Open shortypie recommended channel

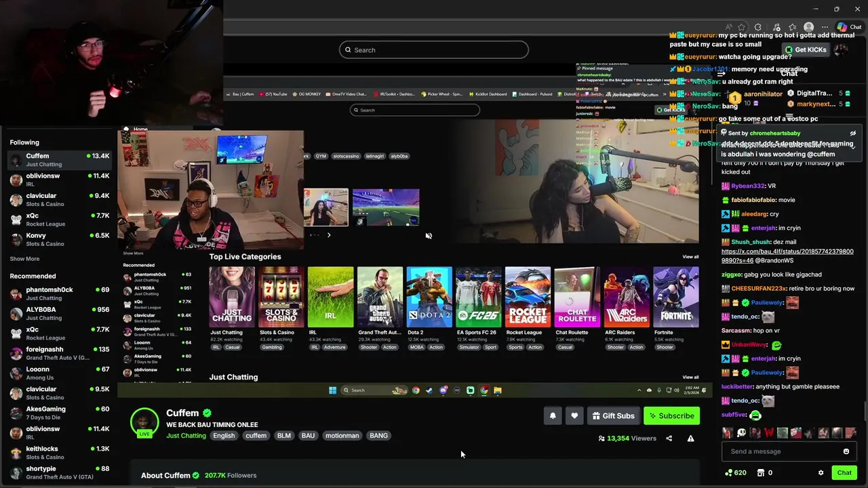(x=59, y=472)
